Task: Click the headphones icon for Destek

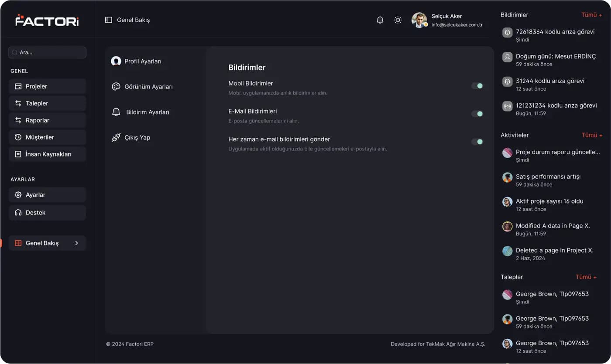Action: 18,213
